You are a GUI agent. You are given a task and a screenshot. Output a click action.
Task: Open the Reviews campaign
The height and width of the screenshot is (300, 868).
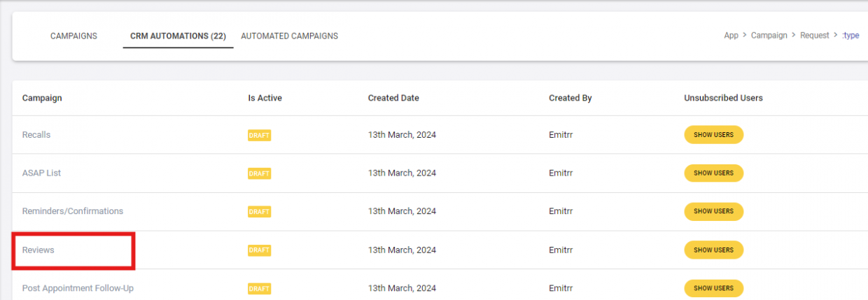coord(38,250)
